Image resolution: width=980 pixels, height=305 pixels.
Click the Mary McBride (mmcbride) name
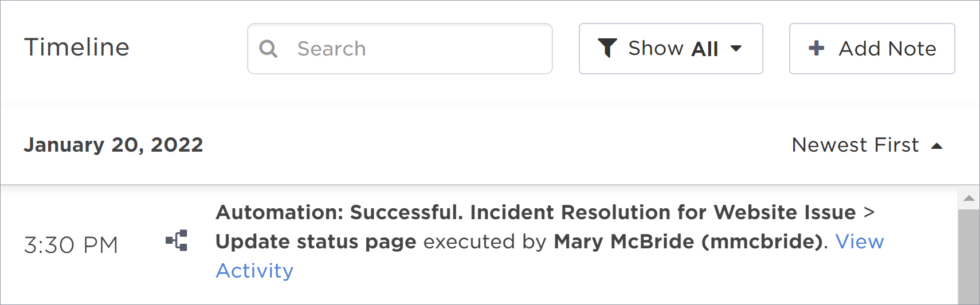(688, 241)
